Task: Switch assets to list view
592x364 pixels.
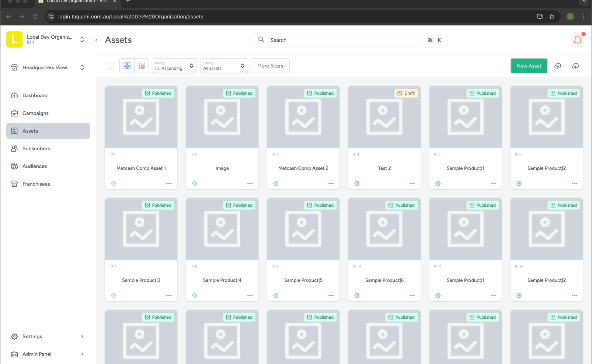Action: click(x=142, y=66)
